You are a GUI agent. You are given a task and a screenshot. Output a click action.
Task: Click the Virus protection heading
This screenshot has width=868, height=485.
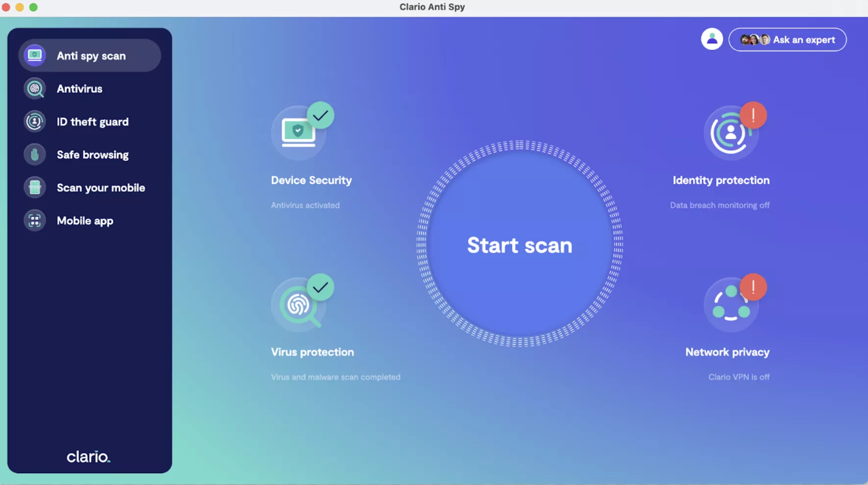312,352
